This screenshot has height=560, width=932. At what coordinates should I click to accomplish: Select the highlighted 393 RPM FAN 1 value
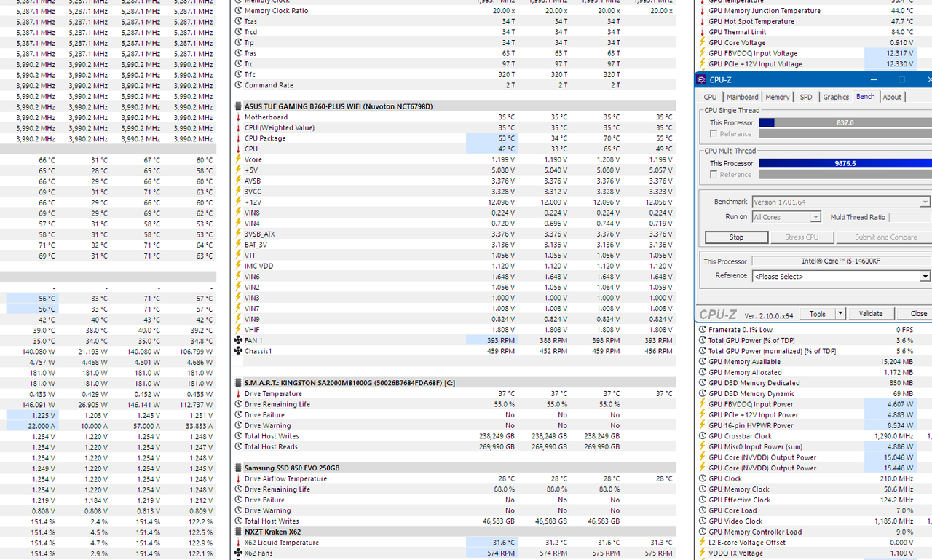coord(492,340)
